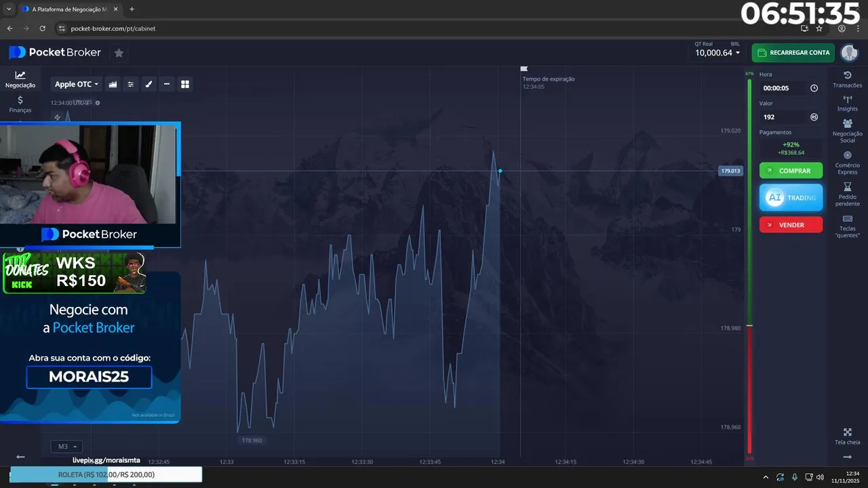Go back in browser history
The width and height of the screenshot is (868, 488).
pyautogui.click(x=9, y=28)
